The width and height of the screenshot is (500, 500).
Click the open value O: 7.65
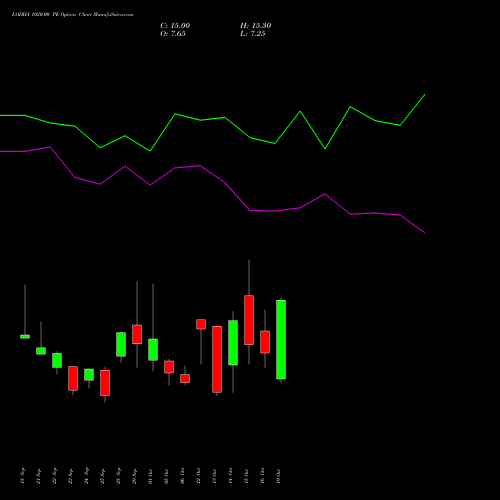click(173, 34)
